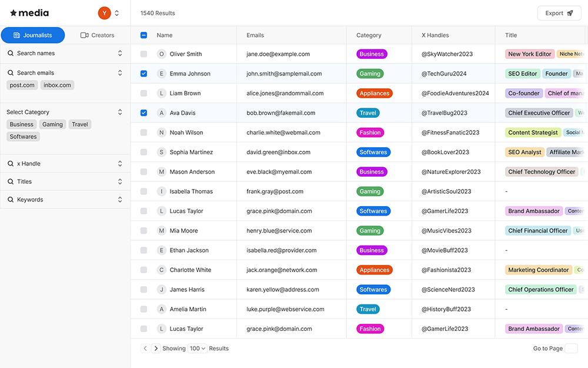588x368 pixels.
Task: Click the Go to Page input box
Action: pyautogui.click(x=571, y=349)
